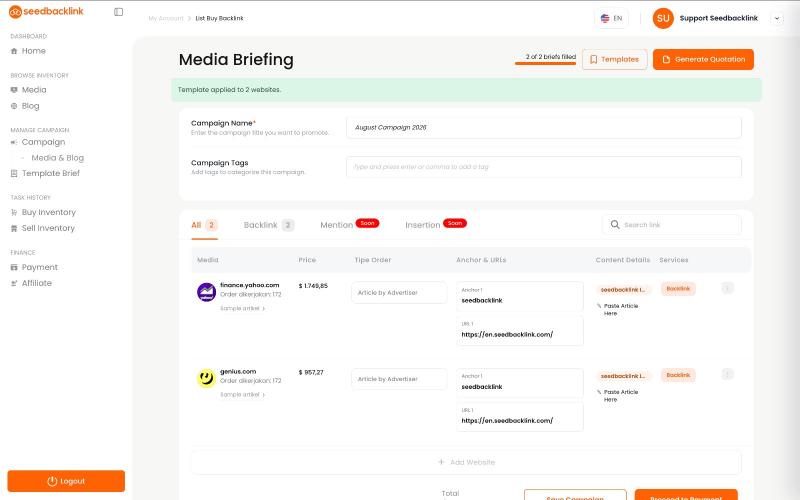Click the Affiliate people icon

[14, 283]
